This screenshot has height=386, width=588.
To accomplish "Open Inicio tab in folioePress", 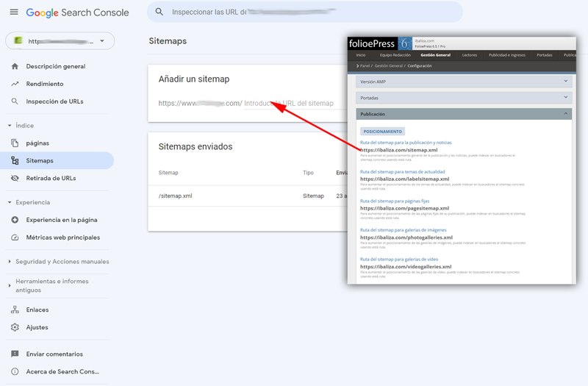I will [x=361, y=55].
